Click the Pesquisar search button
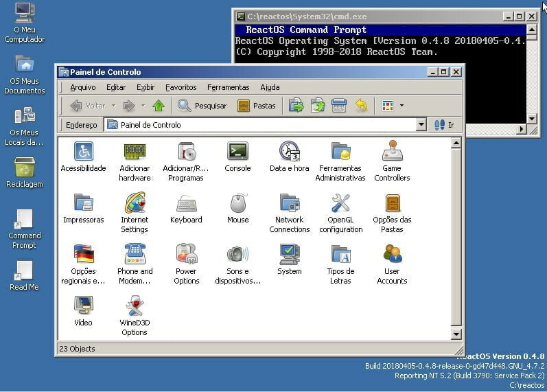 202,106
